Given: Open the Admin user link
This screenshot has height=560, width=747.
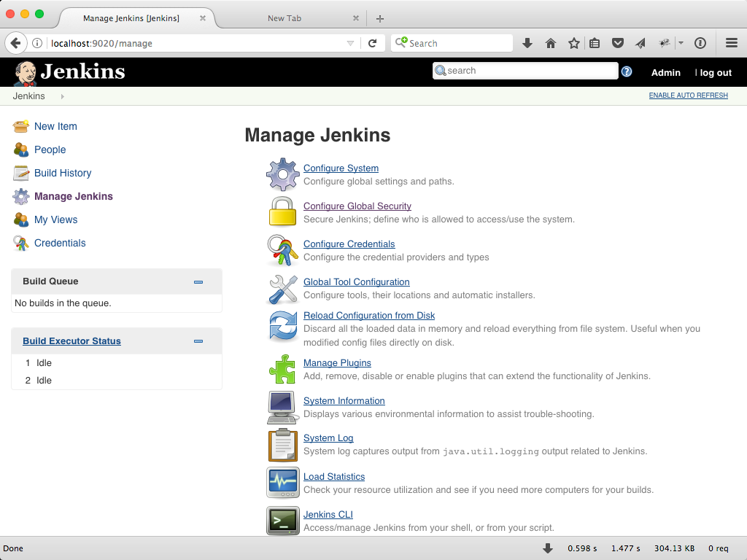Looking at the screenshot, I should coord(665,72).
